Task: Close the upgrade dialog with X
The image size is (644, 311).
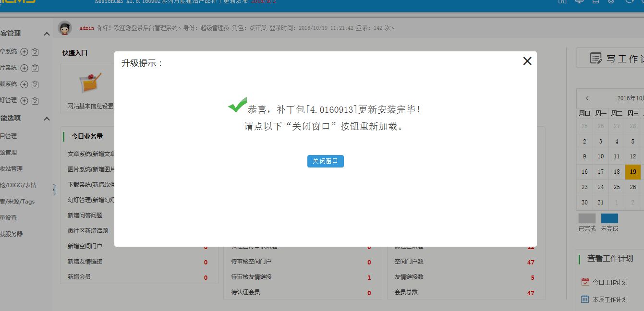Action: 527,61
